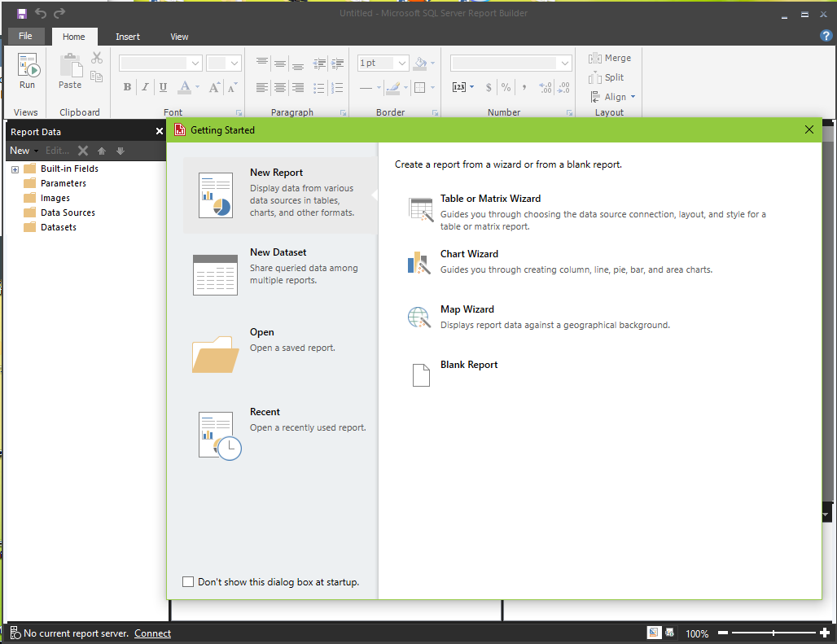Toggle Italic formatting
The width and height of the screenshot is (837, 644).
coord(145,87)
